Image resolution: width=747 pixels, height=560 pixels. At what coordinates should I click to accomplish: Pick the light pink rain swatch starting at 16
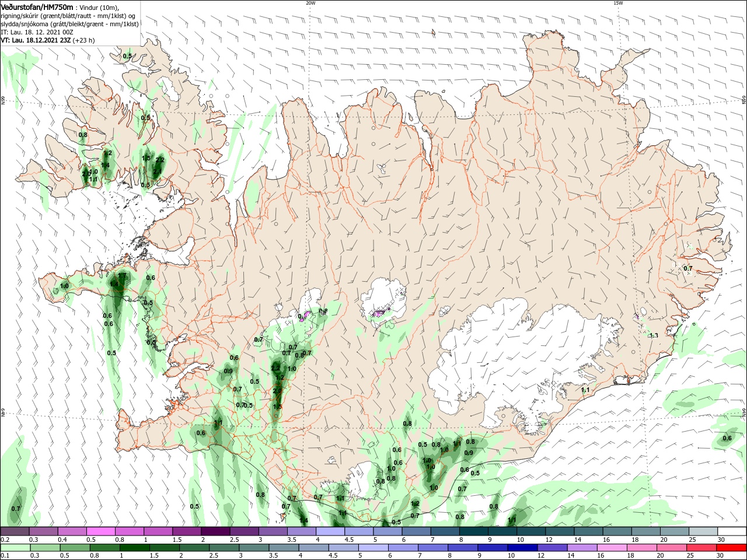(x=612, y=548)
